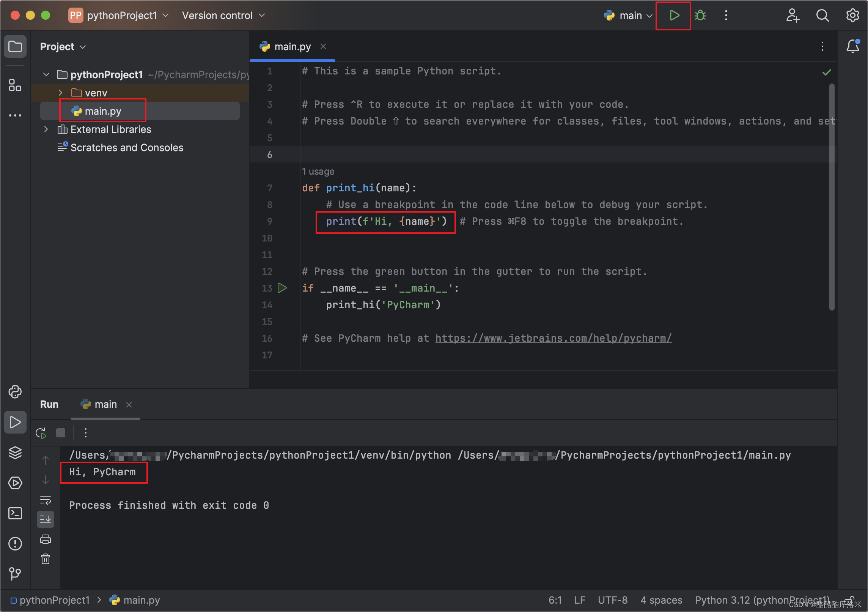Open Version control dropdown

coord(223,16)
